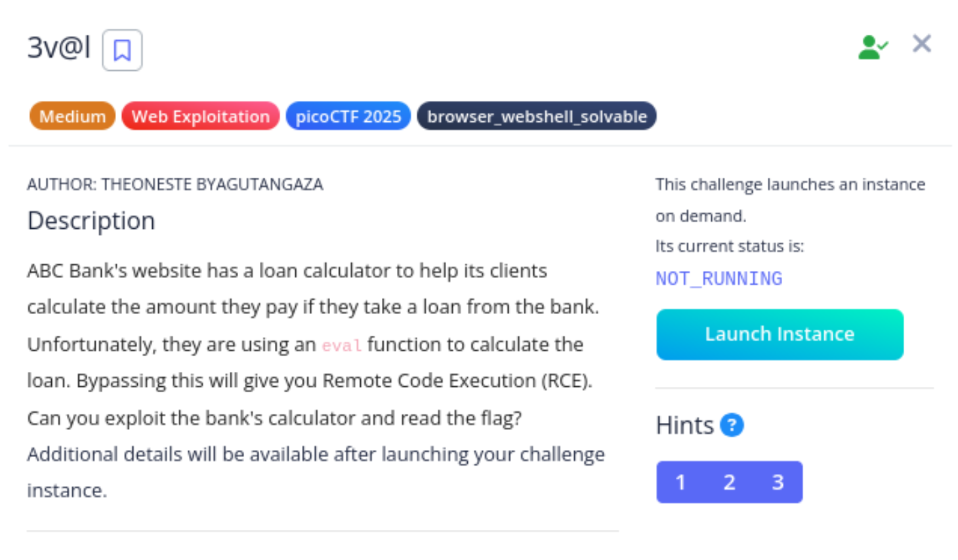Image resolution: width=958 pixels, height=560 pixels.
Task: Click the Description heading
Action: coord(91,221)
